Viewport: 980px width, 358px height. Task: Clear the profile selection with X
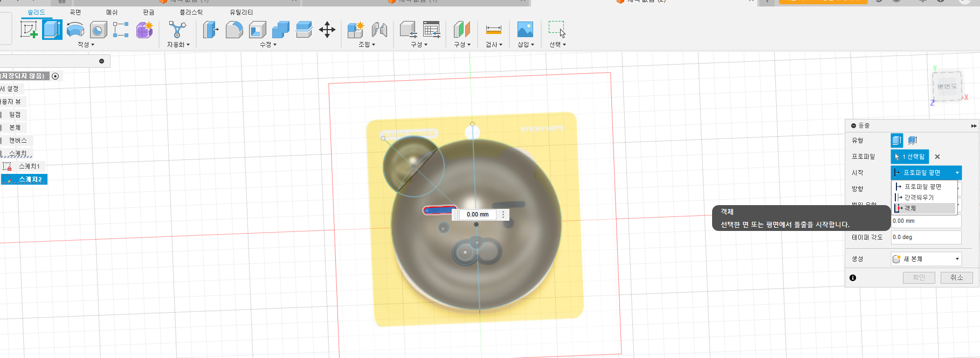(937, 157)
